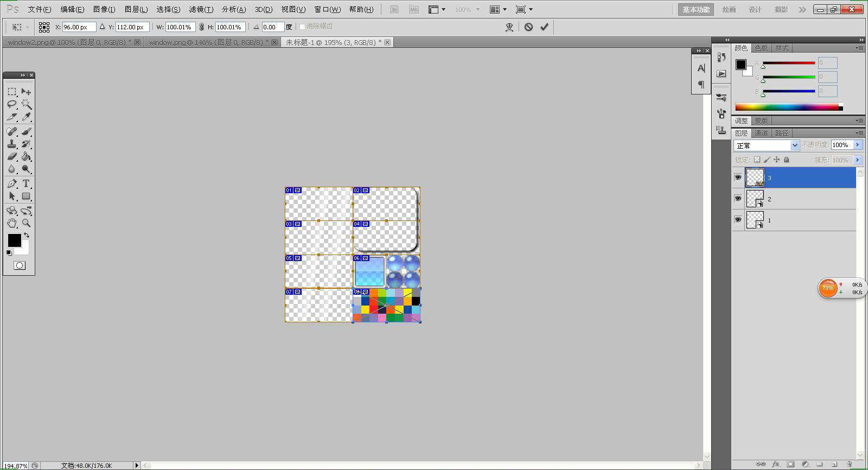Screen dimensions: 868x470
Task: Select the Paint Bucket tool
Action: [26, 156]
